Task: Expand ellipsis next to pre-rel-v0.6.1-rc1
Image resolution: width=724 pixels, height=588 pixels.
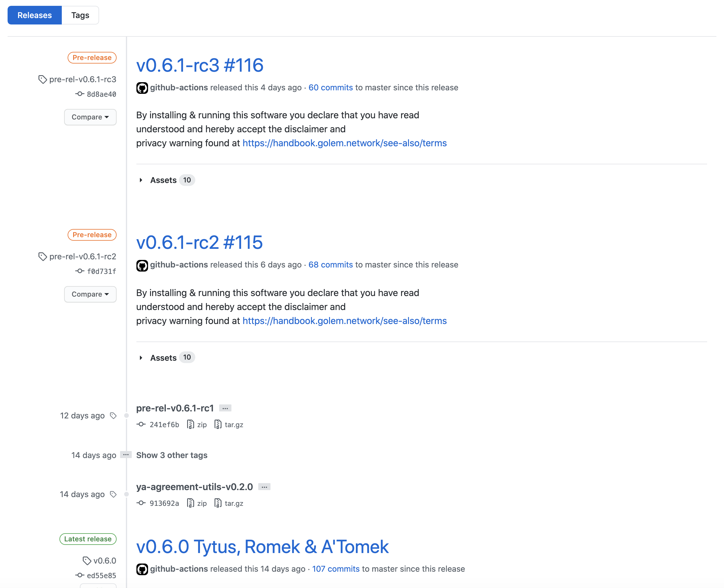Action: point(225,408)
